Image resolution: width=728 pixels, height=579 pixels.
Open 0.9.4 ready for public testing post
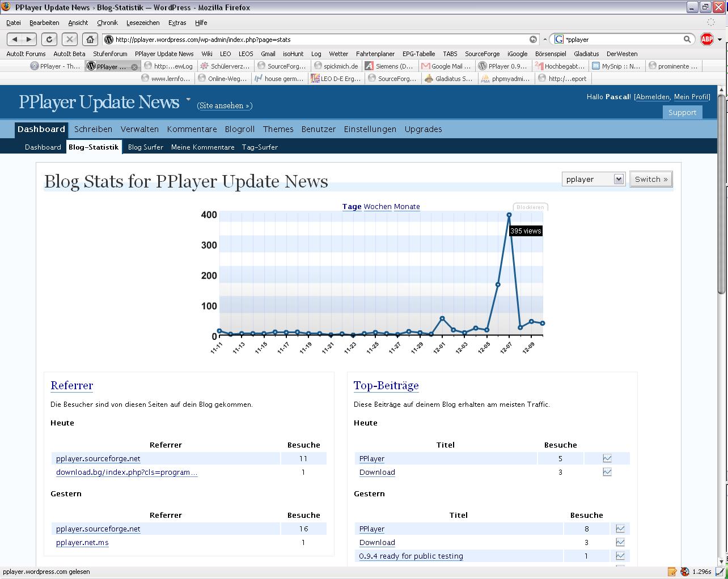(x=411, y=556)
